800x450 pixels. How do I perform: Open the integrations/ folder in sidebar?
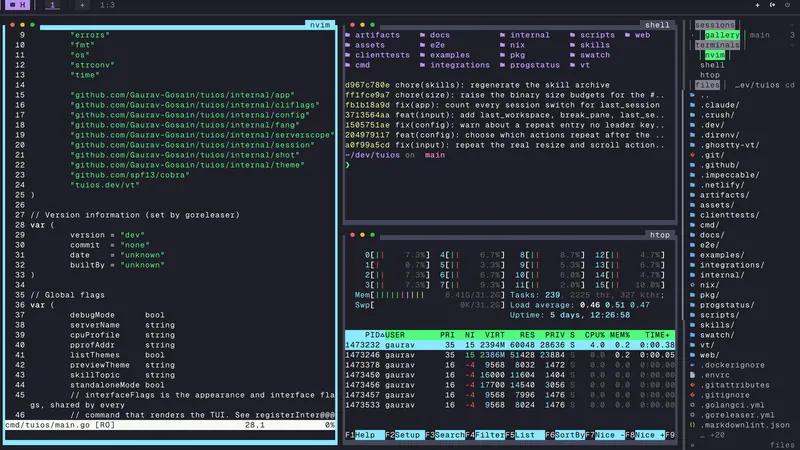[732, 265]
